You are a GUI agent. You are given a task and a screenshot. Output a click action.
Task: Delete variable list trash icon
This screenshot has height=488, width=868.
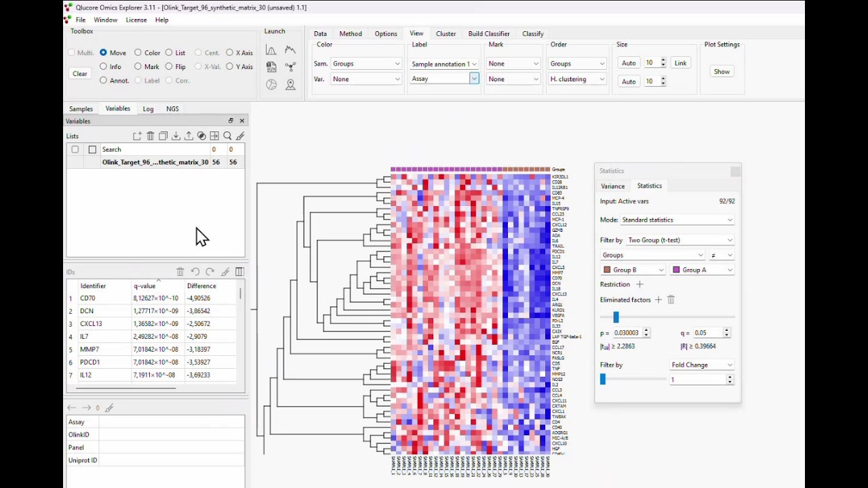pyautogui.click(x=151, y=136)
